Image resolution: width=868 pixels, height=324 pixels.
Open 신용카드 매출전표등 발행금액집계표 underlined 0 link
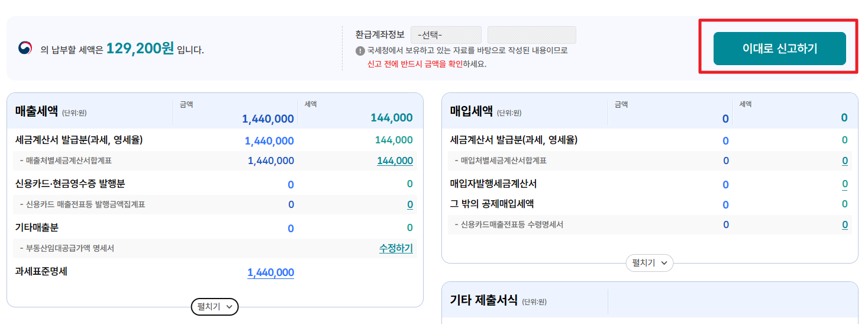410,205
